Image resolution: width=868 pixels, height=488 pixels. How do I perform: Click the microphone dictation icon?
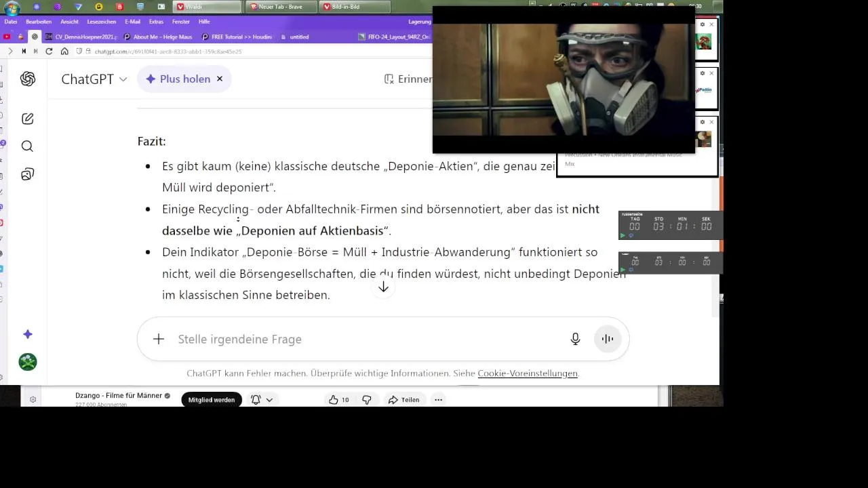(x=575, y=339)
